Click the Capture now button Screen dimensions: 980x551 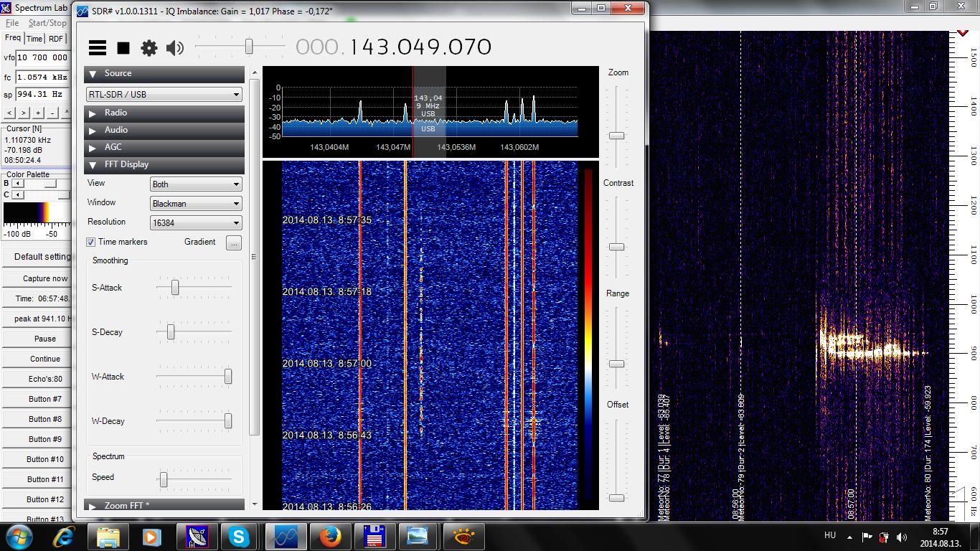point(44,278)
